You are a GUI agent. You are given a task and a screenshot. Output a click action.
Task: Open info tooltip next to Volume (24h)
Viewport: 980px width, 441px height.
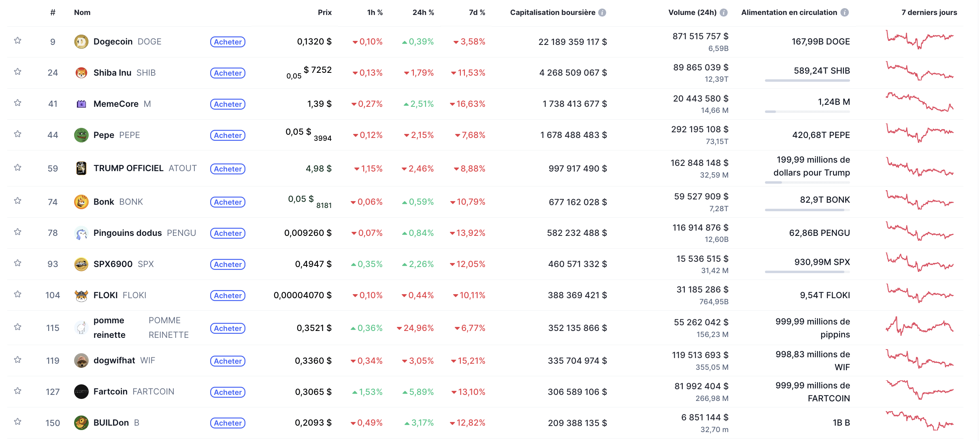point(724,12)
